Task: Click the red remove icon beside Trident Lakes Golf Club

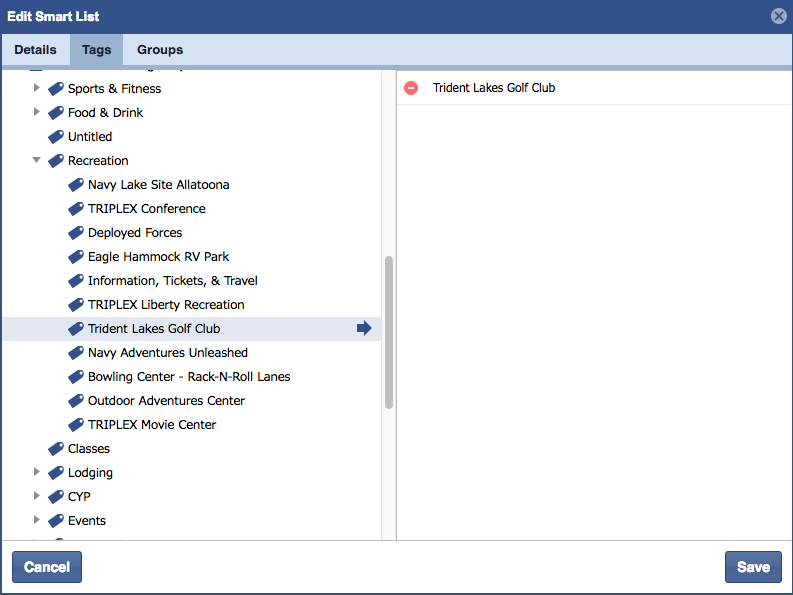Action: pyautogui.click(x=411, y=88)
